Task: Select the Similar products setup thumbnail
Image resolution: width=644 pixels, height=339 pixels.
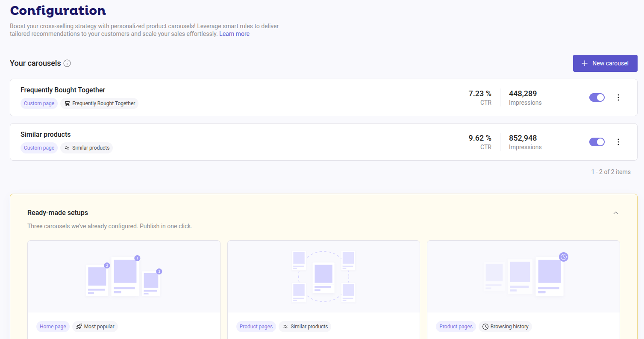Action: pyautogui.click(x=323, y=277)
